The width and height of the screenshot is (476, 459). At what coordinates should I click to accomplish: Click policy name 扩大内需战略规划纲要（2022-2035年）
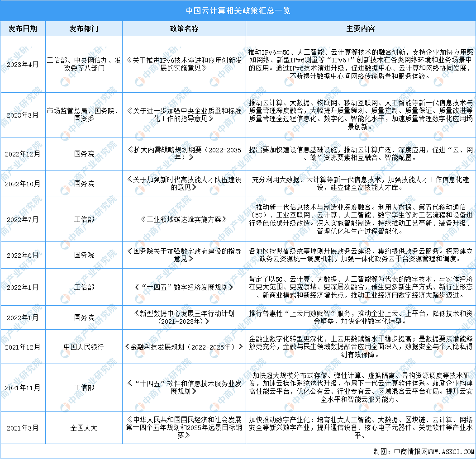coord(184,153)
